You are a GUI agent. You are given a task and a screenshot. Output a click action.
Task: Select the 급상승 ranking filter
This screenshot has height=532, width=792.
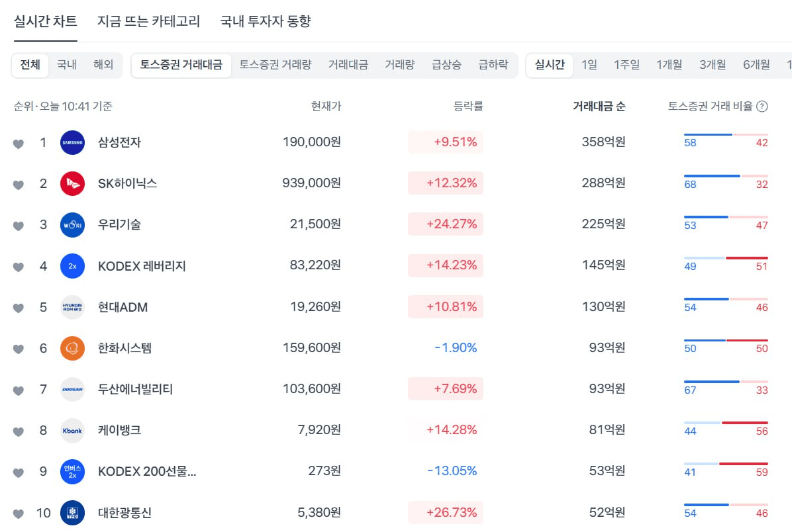[446, 65]
